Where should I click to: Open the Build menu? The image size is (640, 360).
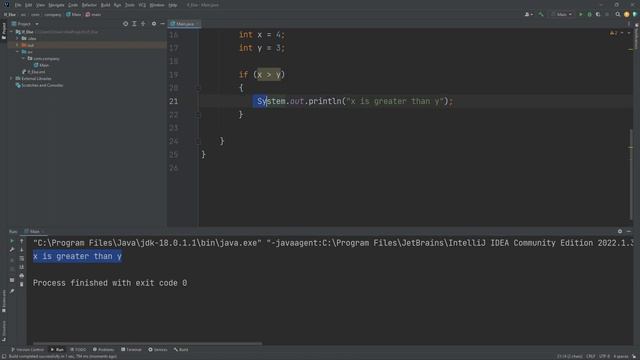[x=105, y=5]
